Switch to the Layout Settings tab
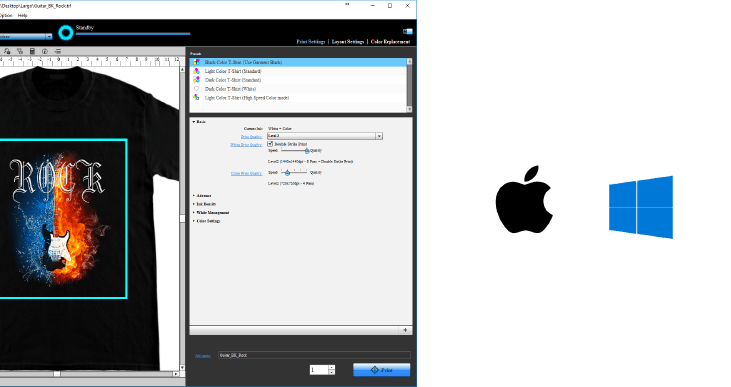This screenshot has height=387, width=731. tap(348, 41)
